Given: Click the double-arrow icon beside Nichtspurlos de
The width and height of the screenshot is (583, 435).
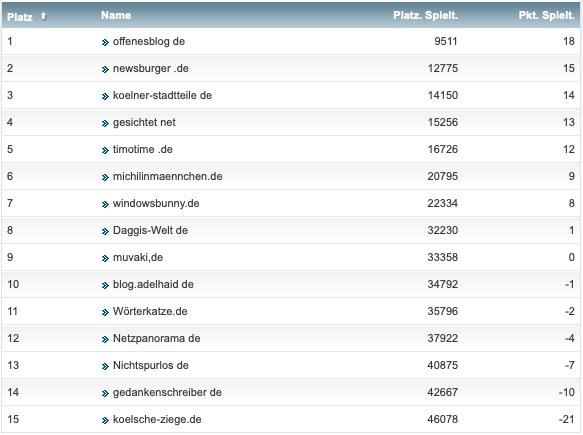Looking at the screenshot, I should click(x=105, y=367).
